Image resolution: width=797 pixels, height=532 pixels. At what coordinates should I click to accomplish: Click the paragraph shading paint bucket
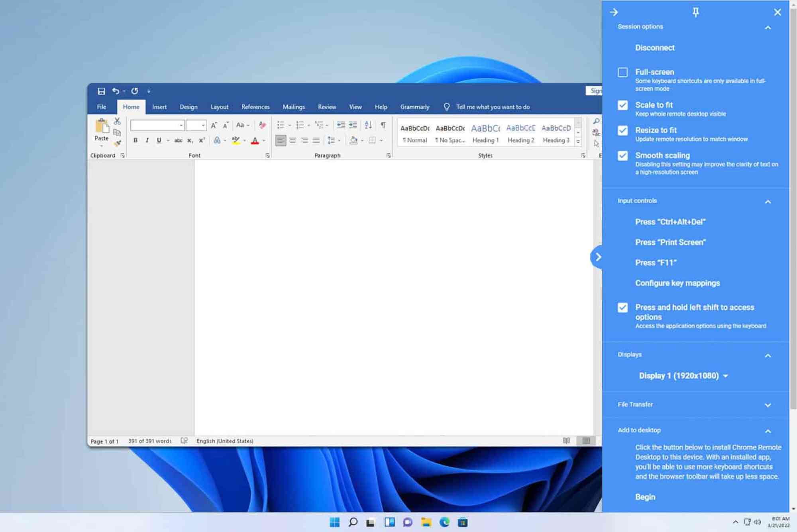353,140
